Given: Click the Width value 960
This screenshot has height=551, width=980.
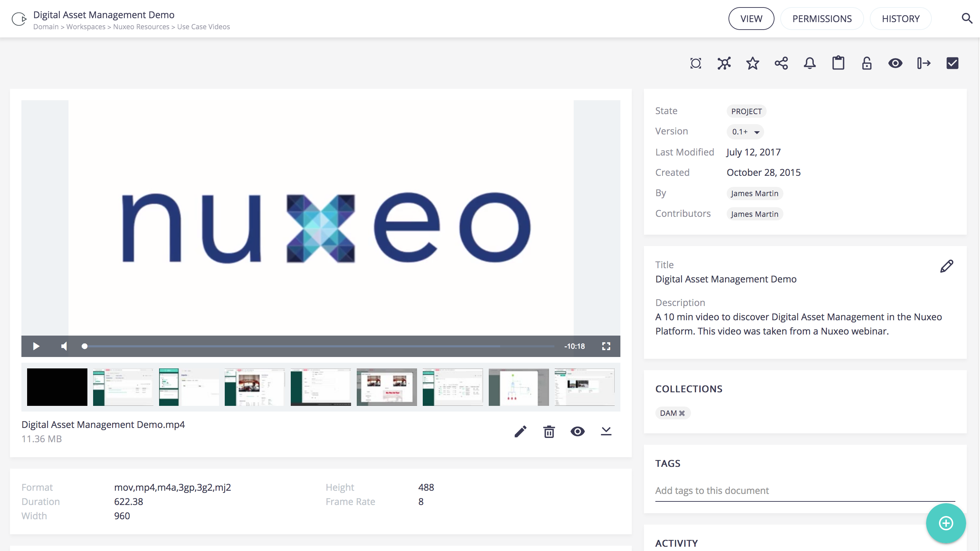Looking at the screenshot, I should pos(122,516).
